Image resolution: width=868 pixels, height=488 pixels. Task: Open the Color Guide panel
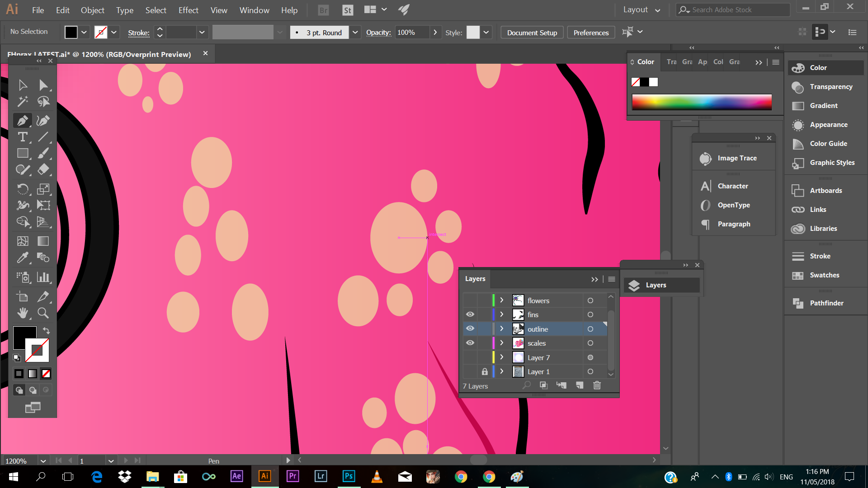826,144
